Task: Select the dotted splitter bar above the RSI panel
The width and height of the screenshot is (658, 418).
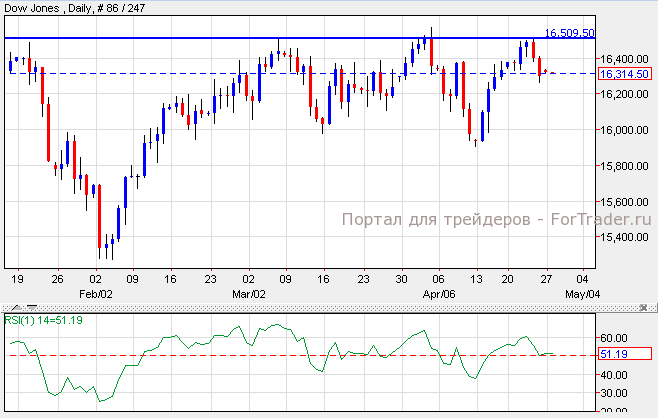Action: [329, 308]
